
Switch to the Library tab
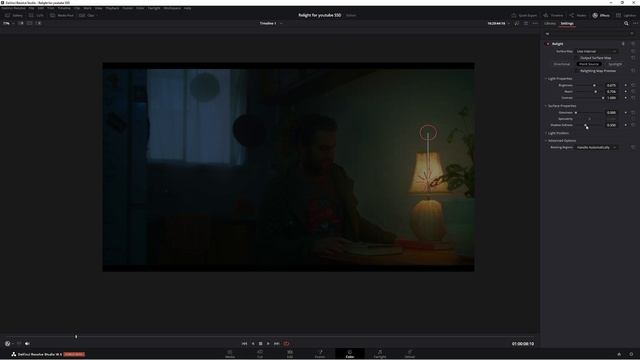click(x=550, y=24)
